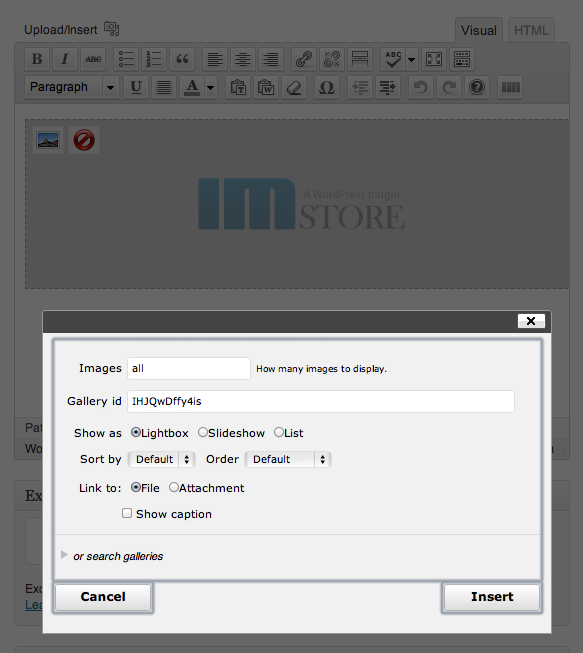Screen dimensions: 583x653
Task: Align text left
Action: [x=215, y=59]
